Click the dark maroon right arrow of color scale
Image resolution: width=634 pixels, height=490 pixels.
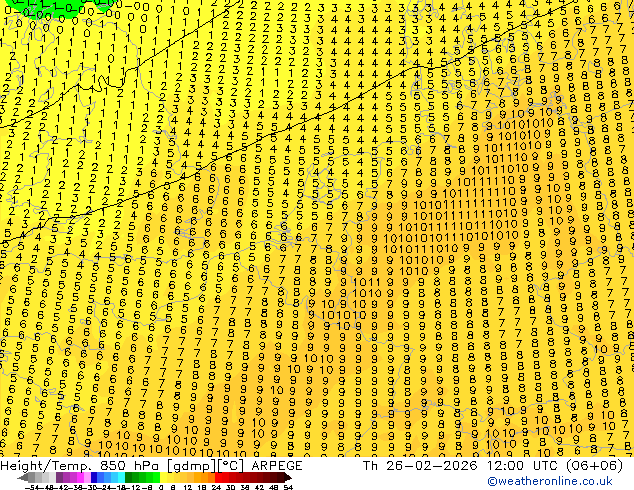pos(287,477)
